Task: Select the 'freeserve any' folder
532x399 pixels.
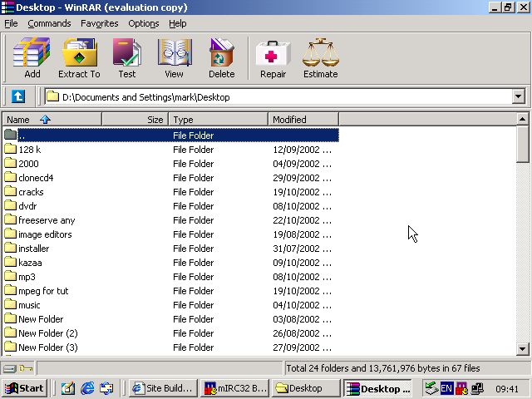Action: coord(47,220)
